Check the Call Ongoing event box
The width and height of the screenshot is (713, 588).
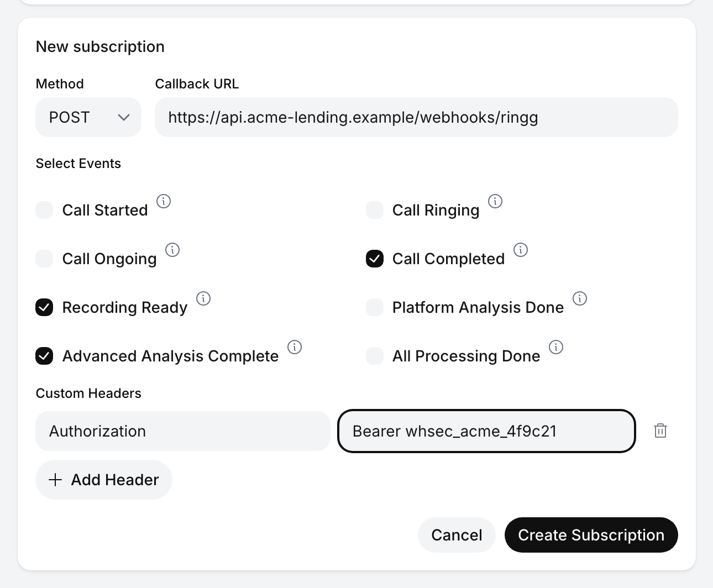[x=44, y=259]
